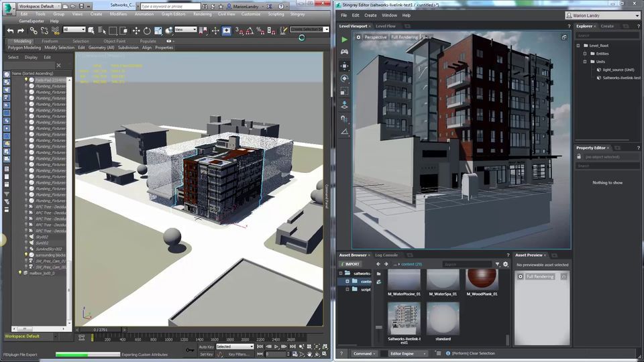Switch to the Log Console tab
The height and width of the screenshot is (362, 644).
coord(386,255)
